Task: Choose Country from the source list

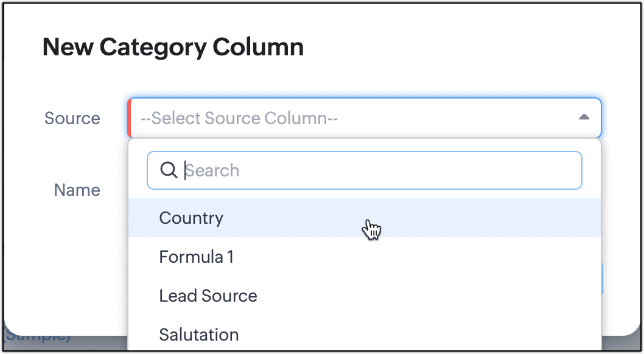Action: coord(191,218)
